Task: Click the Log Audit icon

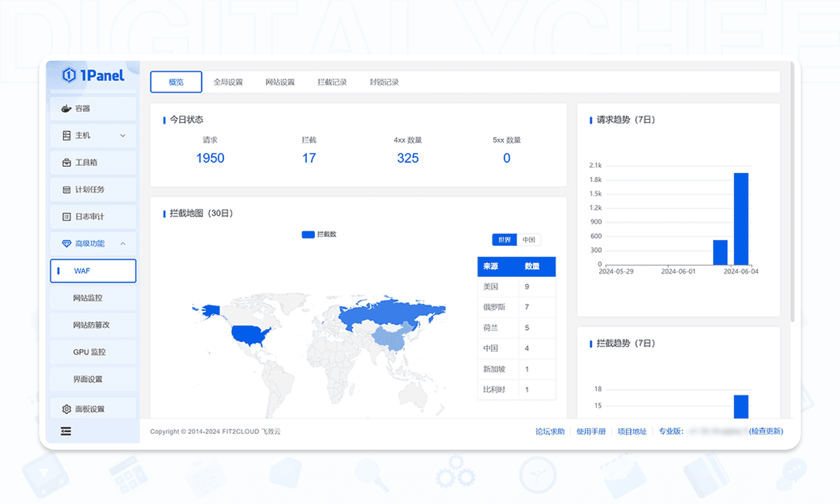Action: click(x=67, y=217)
